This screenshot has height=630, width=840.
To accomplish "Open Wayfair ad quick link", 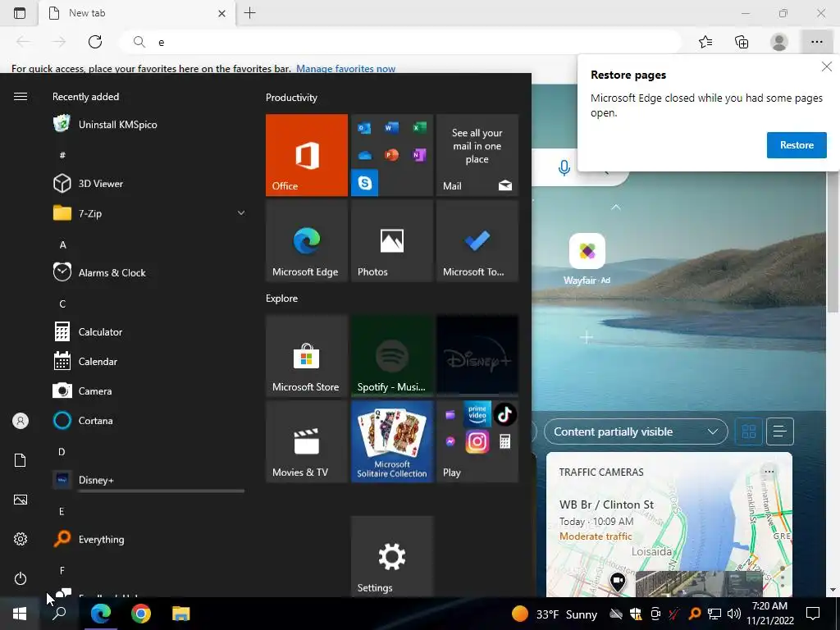I will coord(587,258).
